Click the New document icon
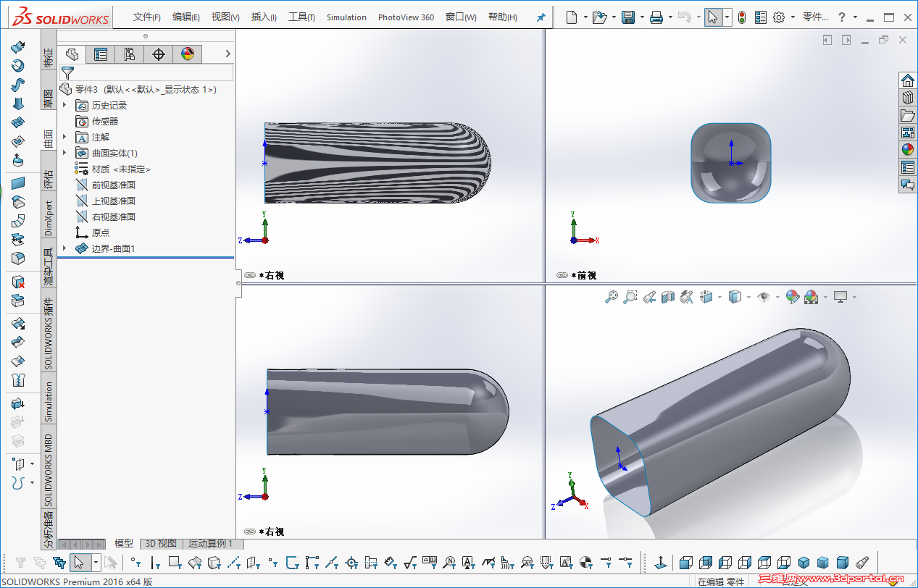The width and height of the screenshot is (918, 588). 572,17
